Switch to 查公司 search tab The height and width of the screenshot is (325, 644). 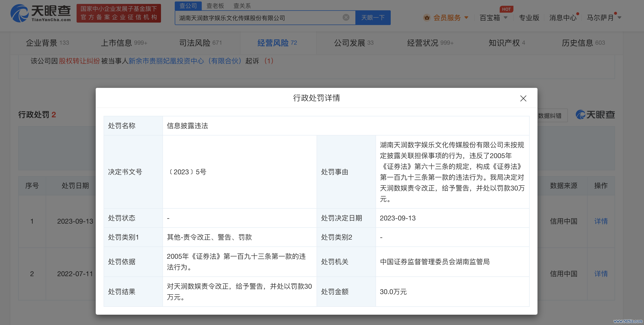(x=188, y=6)
